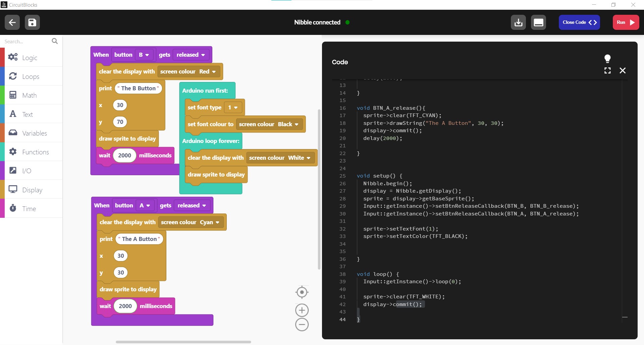Open the I/O blocks category
Screen dimensions: 644x345
pyautogui.click(x=31, y=170)
